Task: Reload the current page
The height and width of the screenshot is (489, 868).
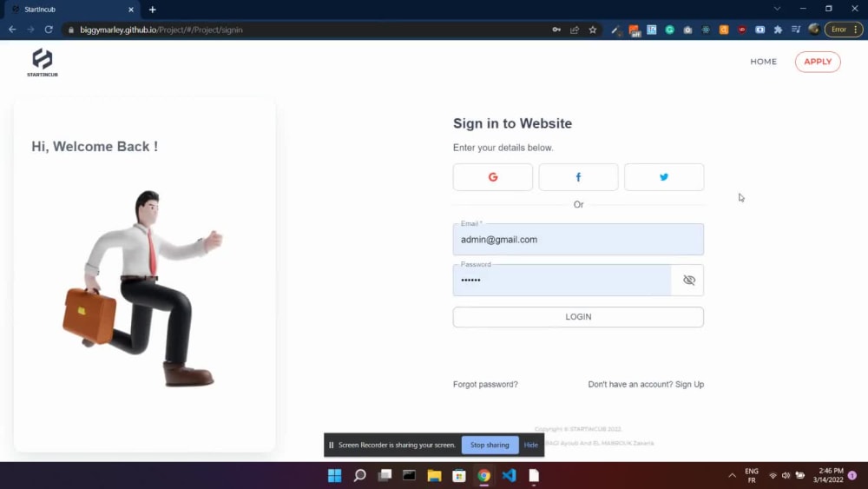Action: coord(49,30)
